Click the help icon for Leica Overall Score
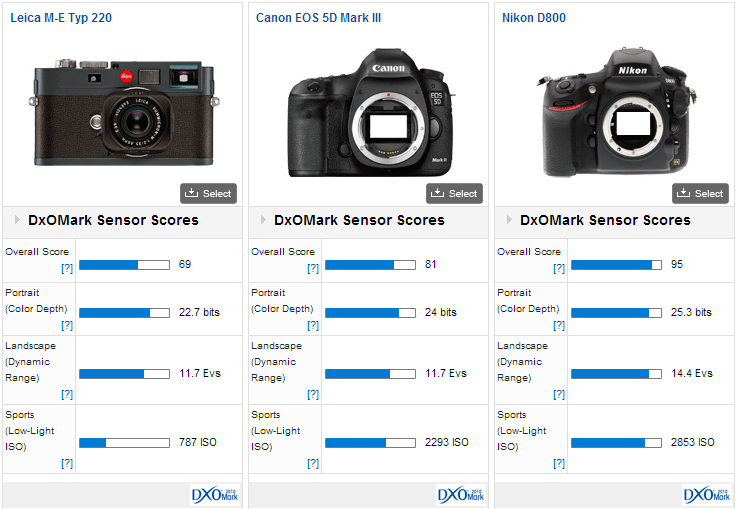 (x=67, y=269)
